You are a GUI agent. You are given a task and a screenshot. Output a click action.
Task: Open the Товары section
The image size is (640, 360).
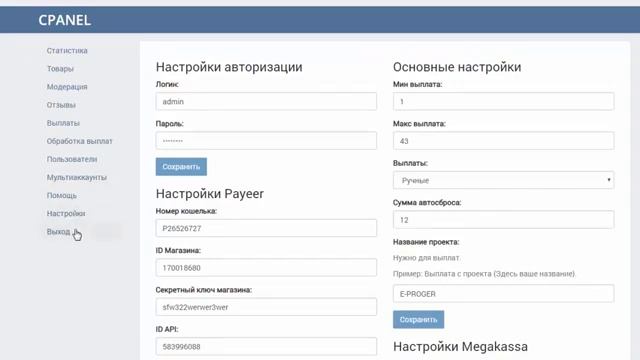pyautogui.click(x=60, y=69)
